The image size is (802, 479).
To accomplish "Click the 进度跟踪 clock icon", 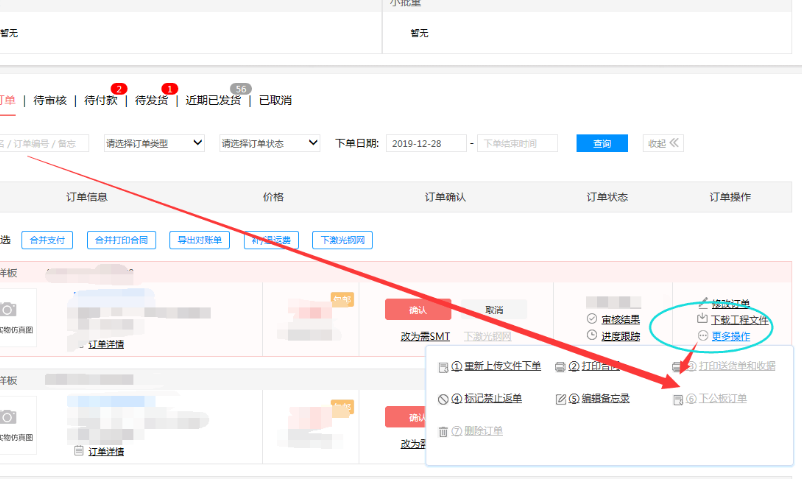I will tap(592, 336).
